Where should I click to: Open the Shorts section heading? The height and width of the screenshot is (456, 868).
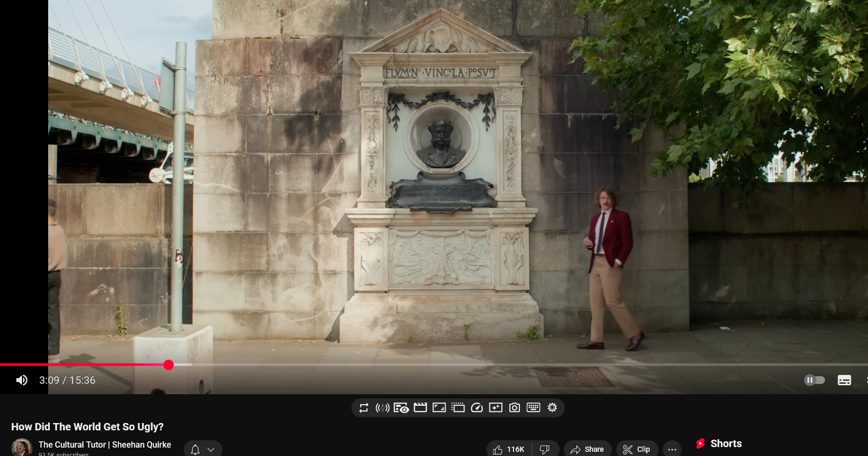(x=726, y=443)
